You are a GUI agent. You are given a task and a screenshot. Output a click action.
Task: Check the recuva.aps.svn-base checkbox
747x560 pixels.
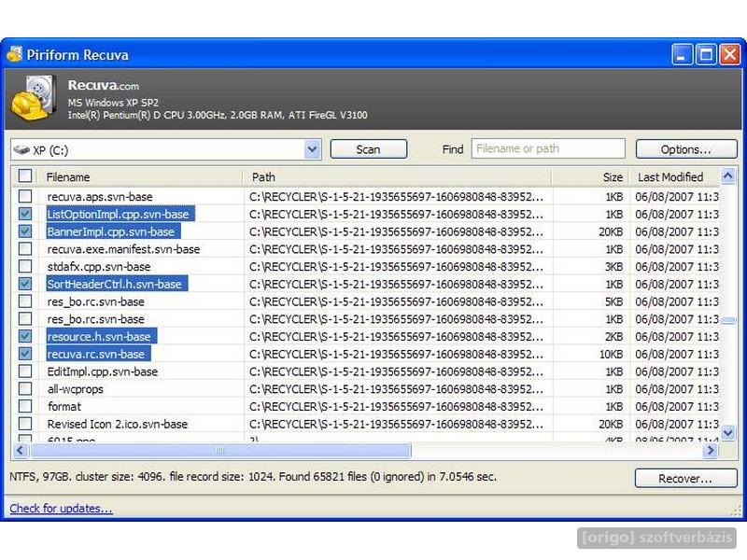pyautogui.click(x=25, y=196)
